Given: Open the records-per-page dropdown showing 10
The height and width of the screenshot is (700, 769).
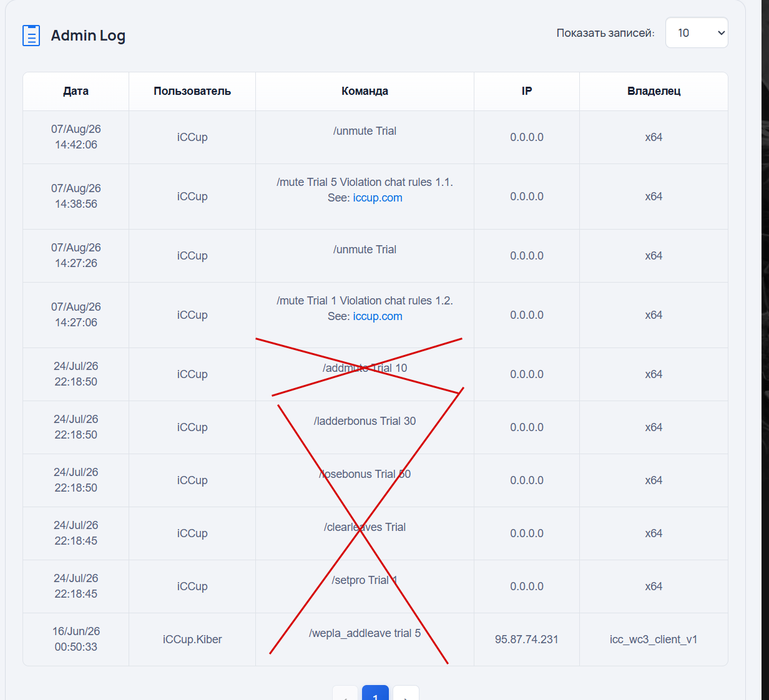Looking at the screenshot, I should click(x=697, y=32).
